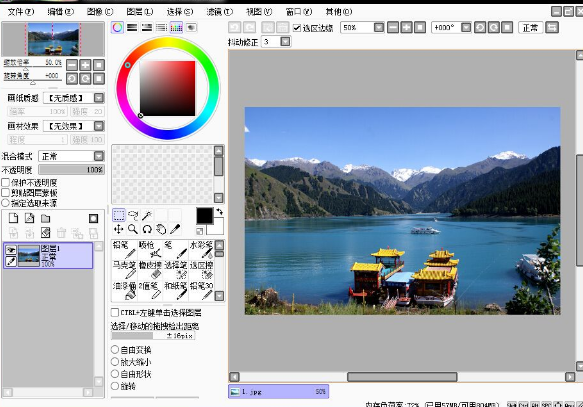Click zoom-in plus button in navigator

point(85,65)
